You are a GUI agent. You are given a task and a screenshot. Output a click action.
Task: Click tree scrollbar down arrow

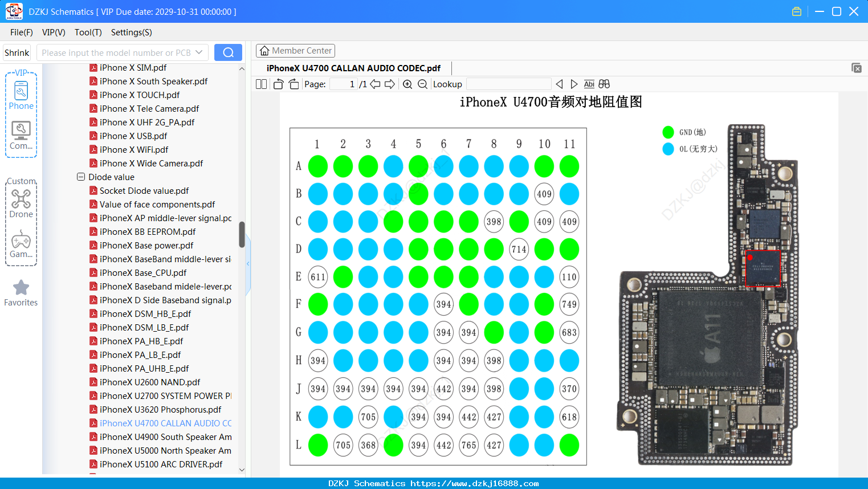[x=242, y=470]
